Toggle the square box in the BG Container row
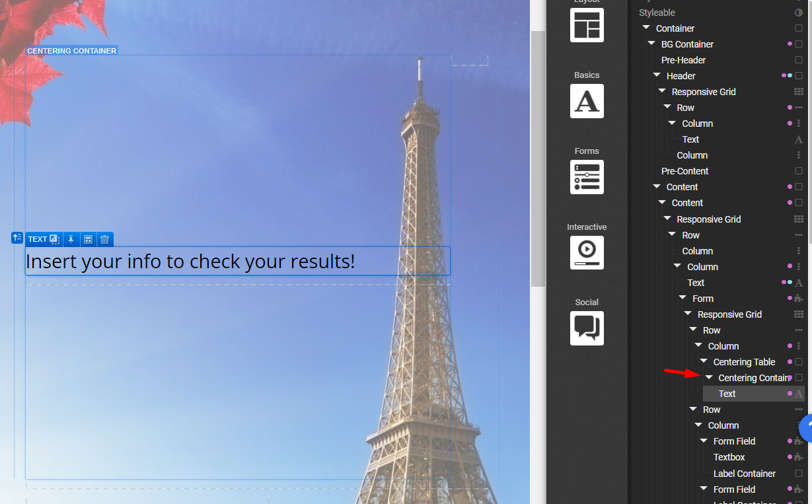This screenshot has height=504, width=812. click(799, 44)
